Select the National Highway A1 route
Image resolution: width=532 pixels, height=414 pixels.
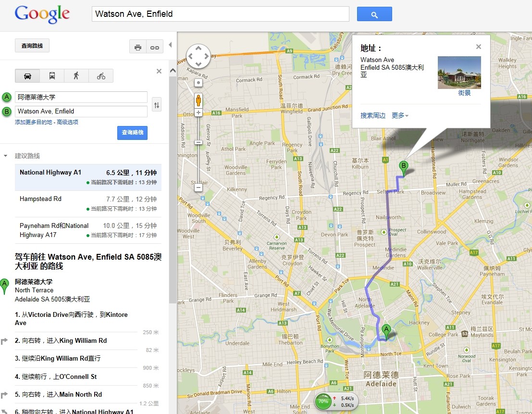(88, 177)
